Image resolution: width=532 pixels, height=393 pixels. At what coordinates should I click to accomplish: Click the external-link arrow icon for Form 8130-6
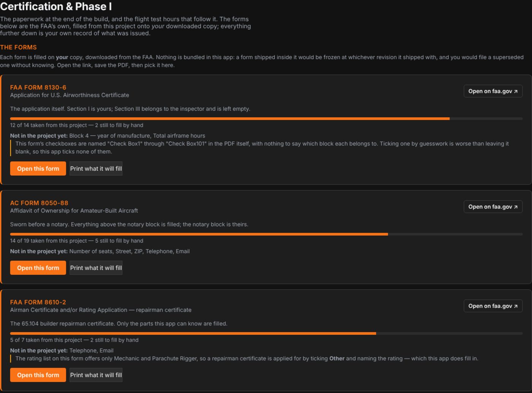[x=516, y=91]
